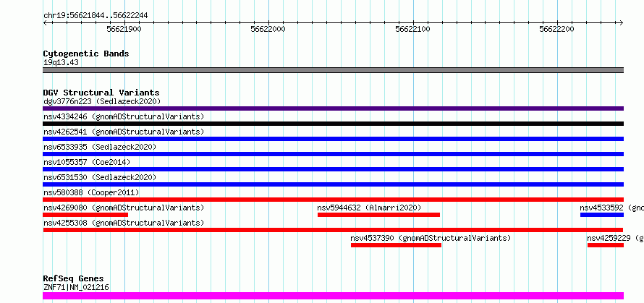Click the 56621900 ruler position

(x=124, y=29)
